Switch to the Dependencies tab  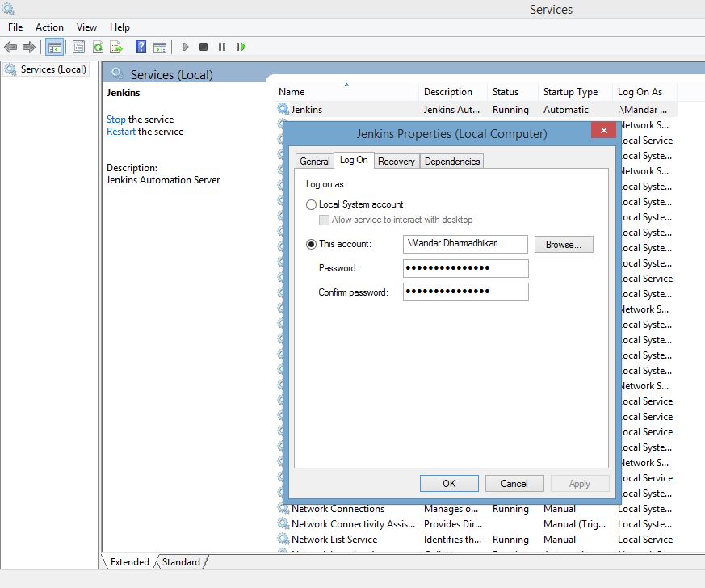452,162
